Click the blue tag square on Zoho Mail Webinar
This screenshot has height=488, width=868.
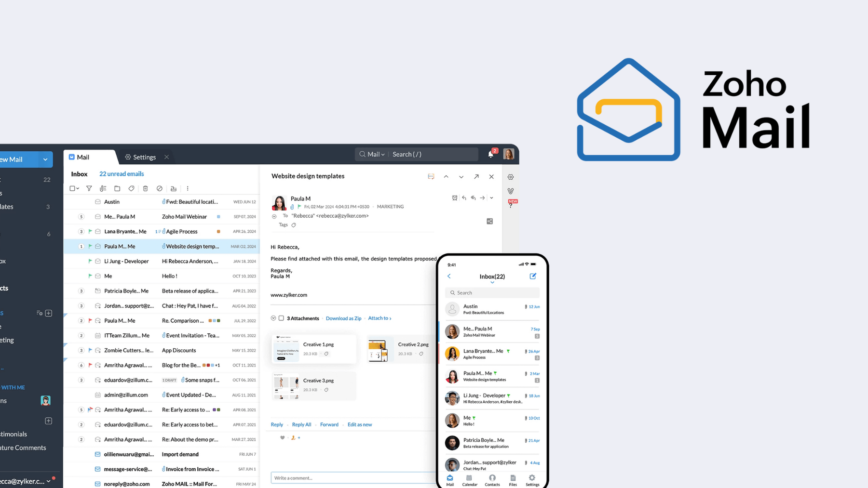[x=218, y=217]
